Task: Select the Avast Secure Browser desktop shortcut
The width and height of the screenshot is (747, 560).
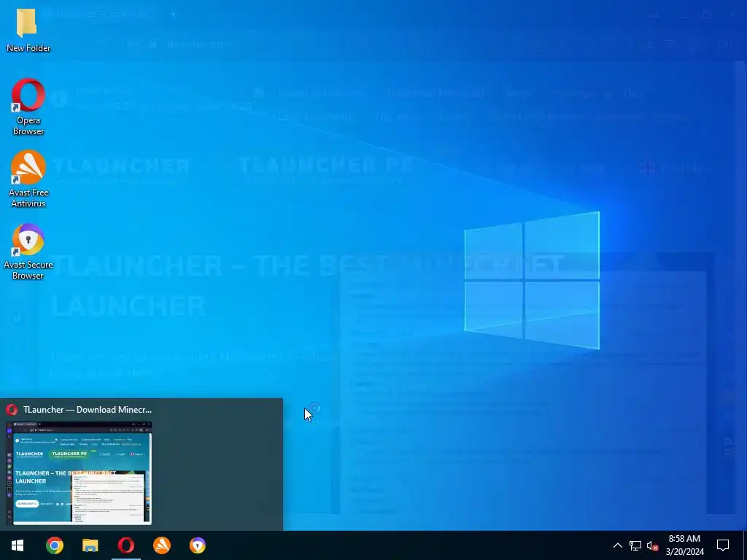Action: click(x=28, y=252)
